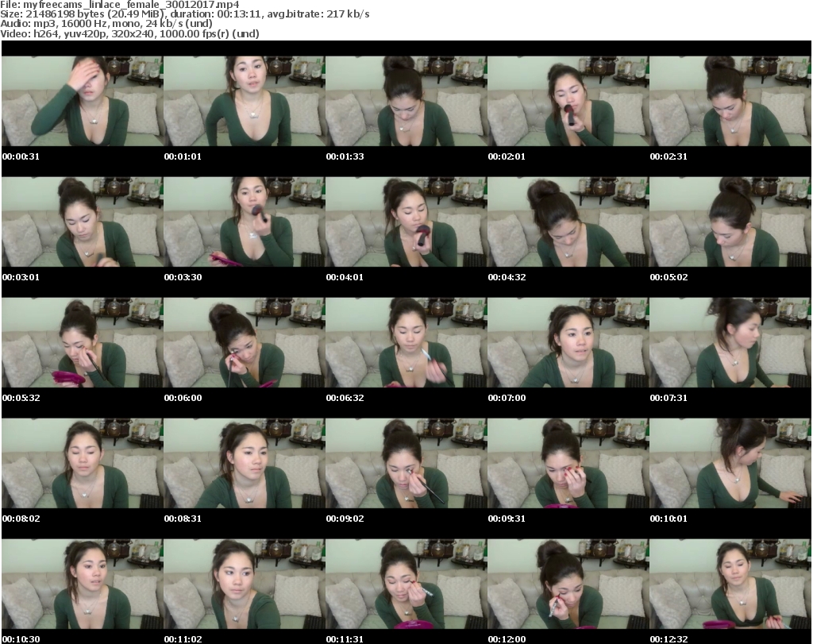The width and height of the screenshot is (813, 644).
Task: Select the thumbnail frame at 00:08:31
Action: coord(245,464)
